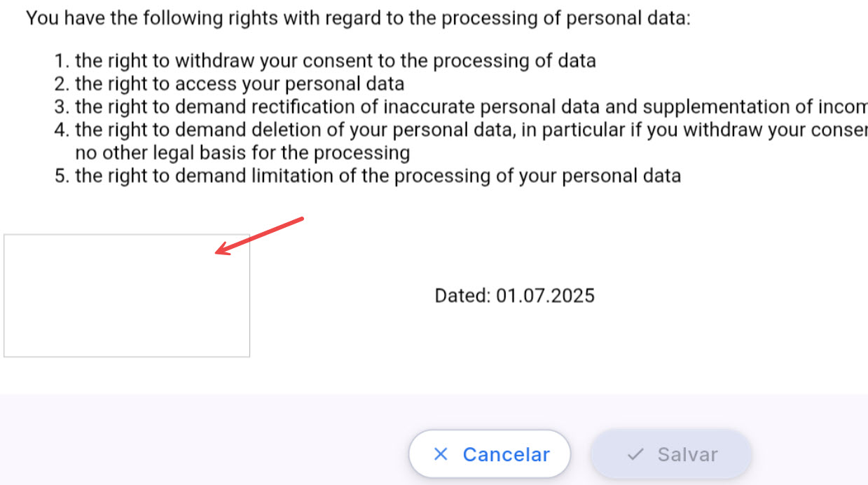Image resolution: width=868 pixels, height=485 pixels.
Task: Click list number 2 marker
Action: [x=62, y=84]
